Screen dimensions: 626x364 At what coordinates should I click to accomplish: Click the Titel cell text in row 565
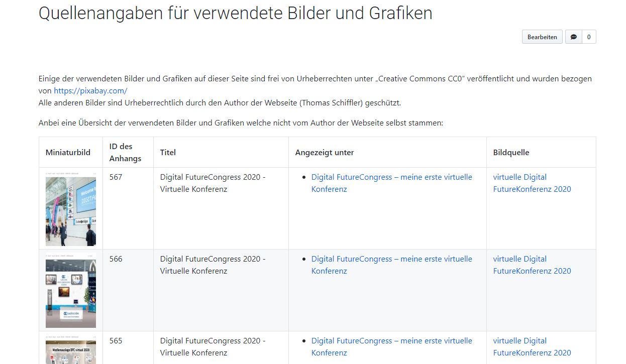tap(213, 347)
